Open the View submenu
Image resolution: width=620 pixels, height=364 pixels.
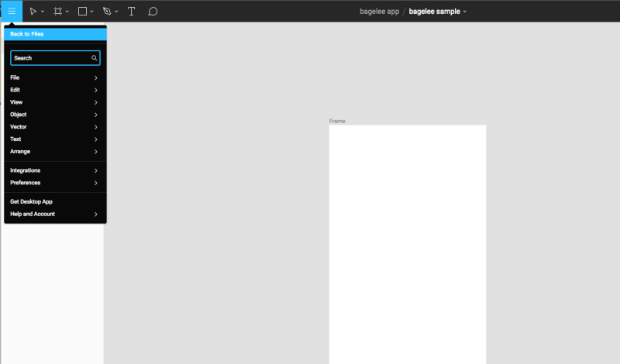click(x=55, y=102)
